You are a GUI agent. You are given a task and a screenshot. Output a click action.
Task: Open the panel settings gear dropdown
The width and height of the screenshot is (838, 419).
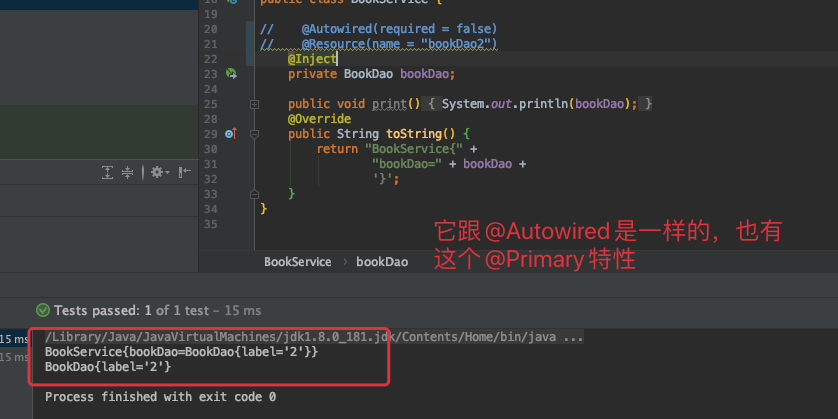(159, 172)
